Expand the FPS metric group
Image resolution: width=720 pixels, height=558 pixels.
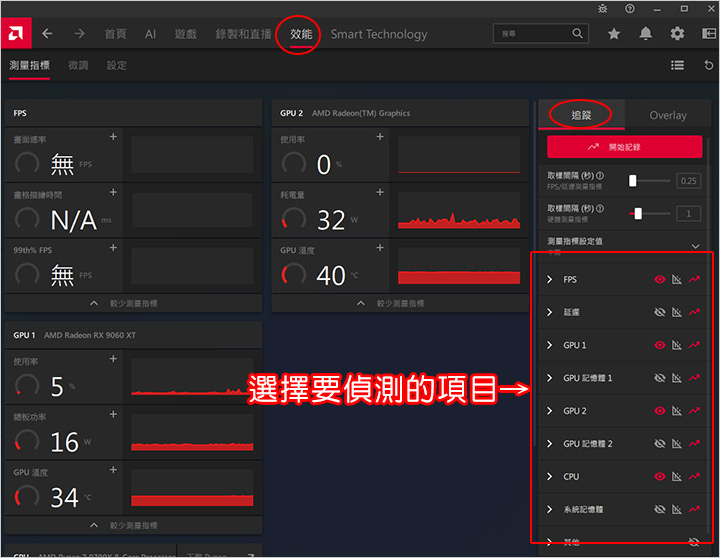pyautogui.click(x=550, y=279)
